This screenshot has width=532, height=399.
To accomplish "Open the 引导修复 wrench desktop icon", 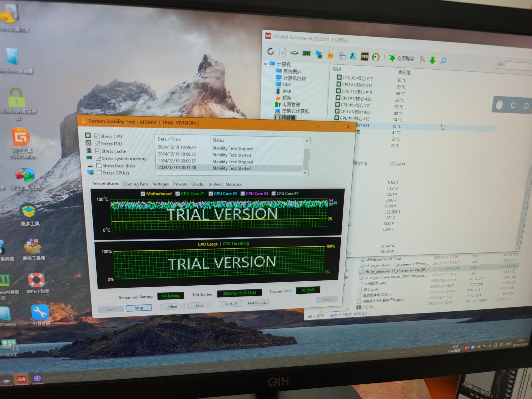I will 40,312.
